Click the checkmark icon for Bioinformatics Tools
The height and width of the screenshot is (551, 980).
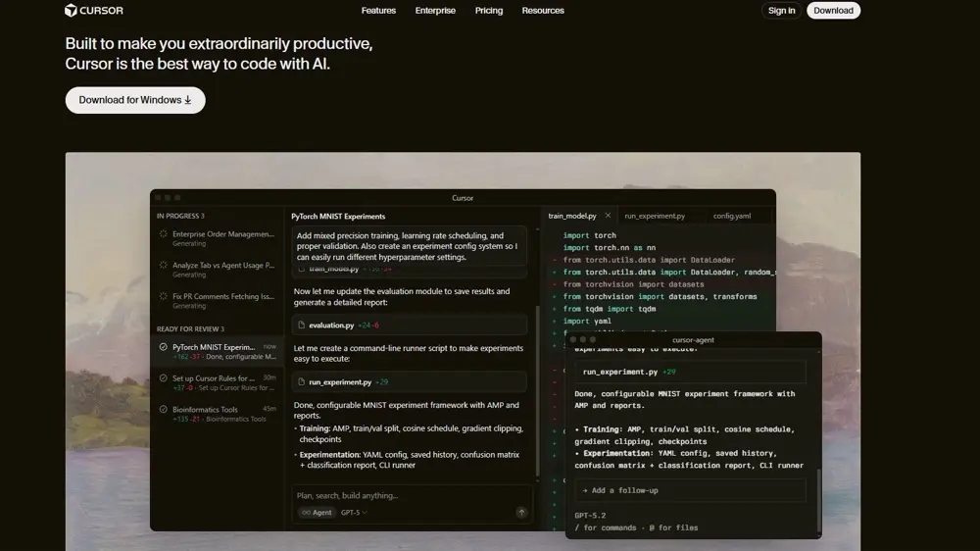[x=164, y=410]
